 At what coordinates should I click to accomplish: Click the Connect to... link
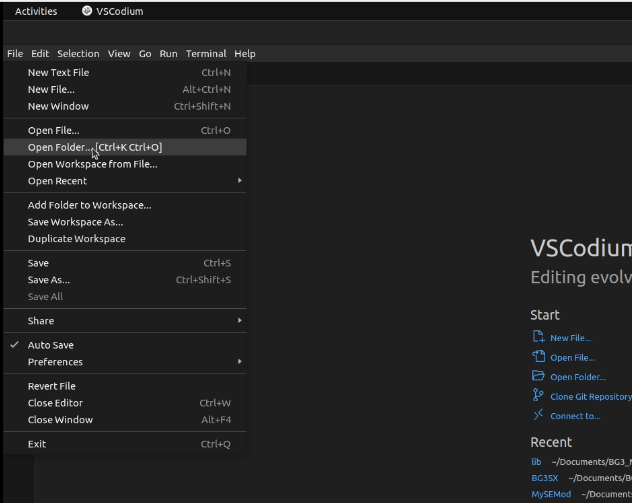pos(575,416)
